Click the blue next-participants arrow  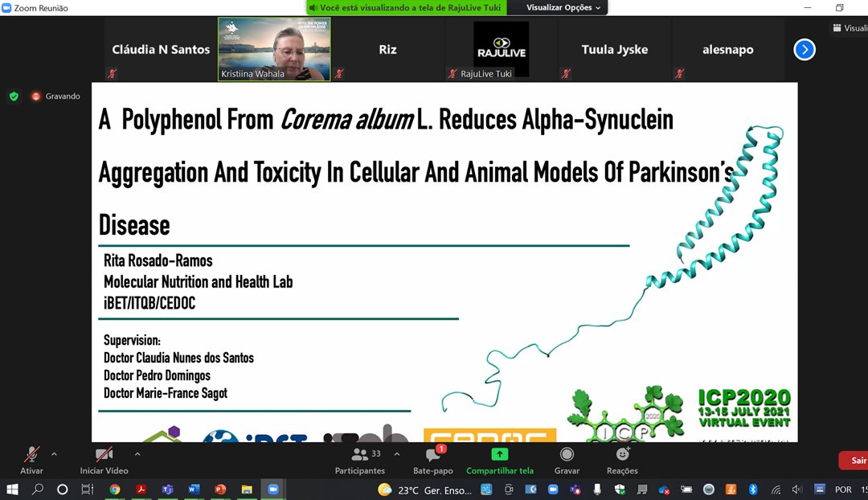805,49
